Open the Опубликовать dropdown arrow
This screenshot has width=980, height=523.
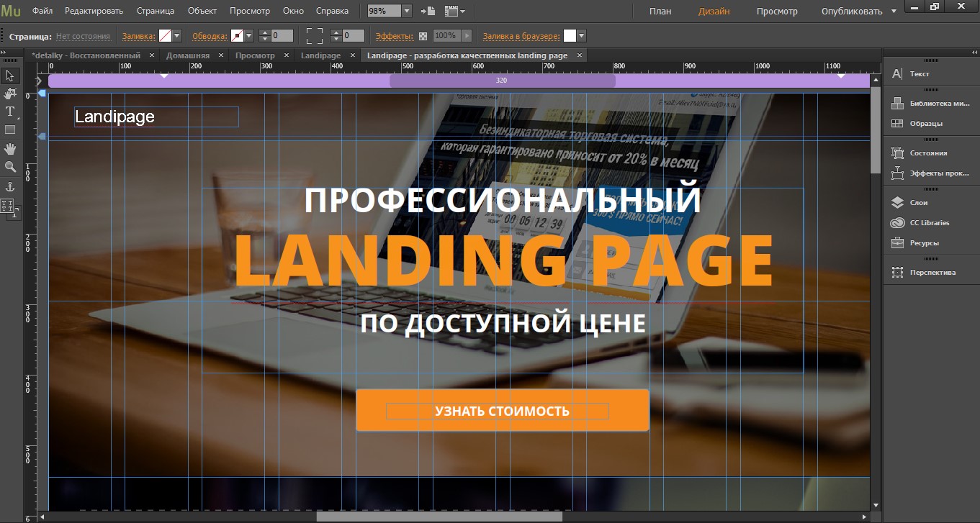click(894, 11)
